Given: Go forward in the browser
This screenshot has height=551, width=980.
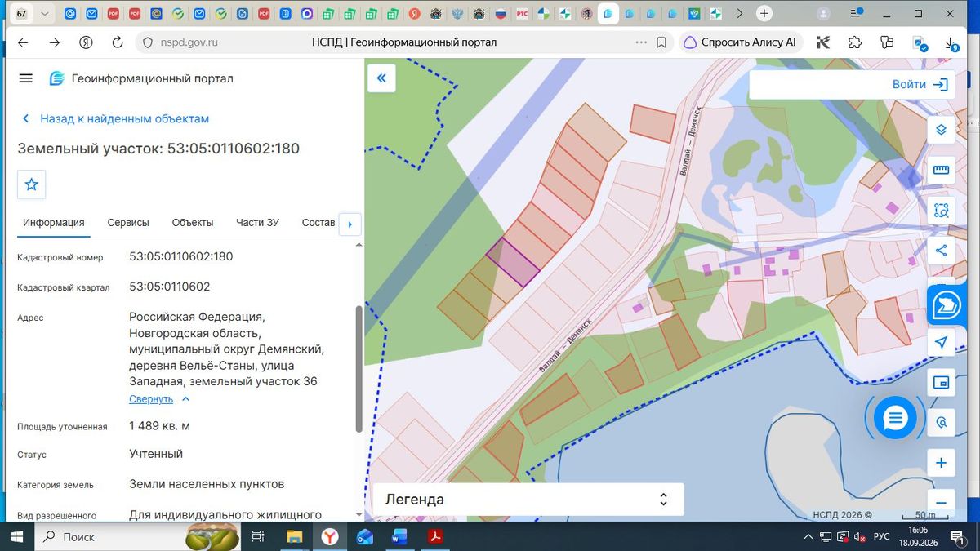Looking at the screenshot, I should [54, 42].
